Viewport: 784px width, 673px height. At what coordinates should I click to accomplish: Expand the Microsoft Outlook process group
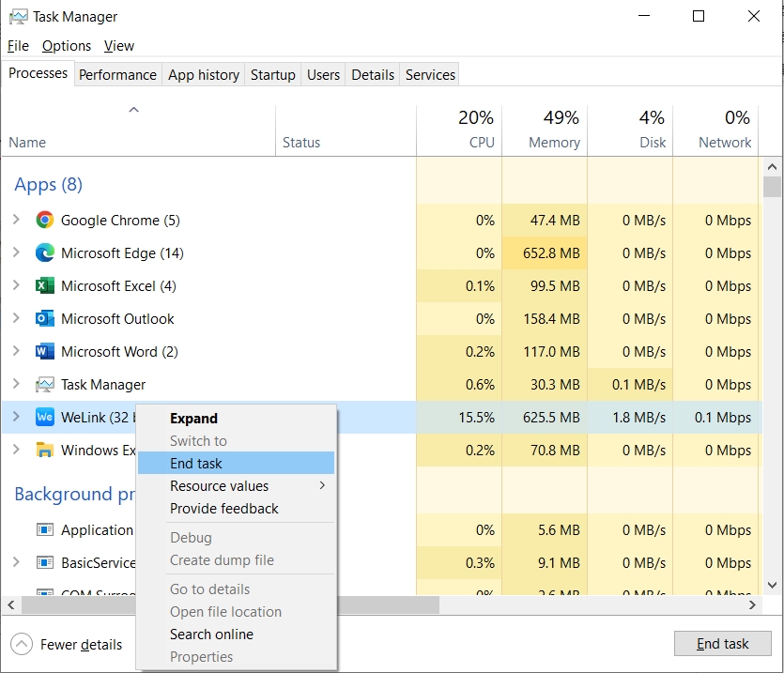16,318
